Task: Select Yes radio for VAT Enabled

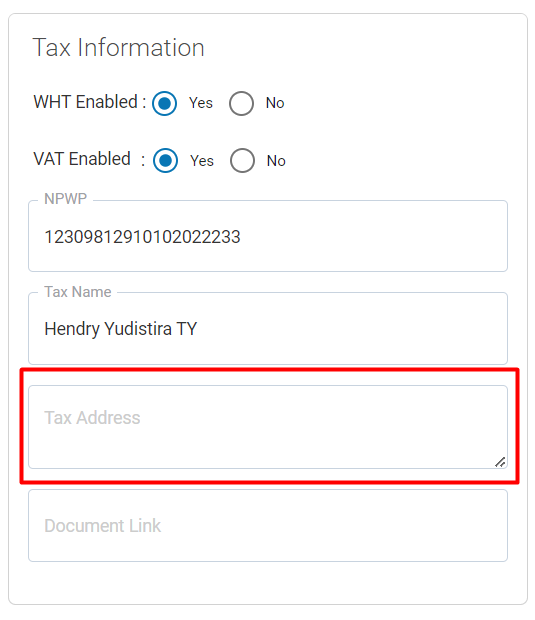Action: pyautogui.click(x=165, y=161)
